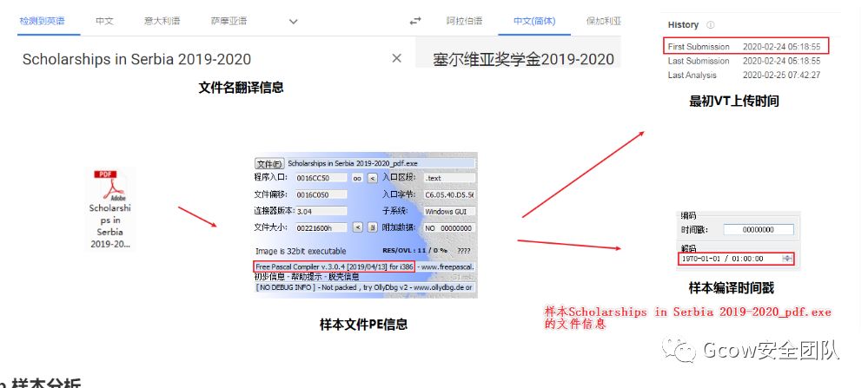The height and width of the screenshot is (388, 868).
Task: Click the file name field Scholarships in Serbia 2019-2020_pdf.exe
Action: pos(381,163)
